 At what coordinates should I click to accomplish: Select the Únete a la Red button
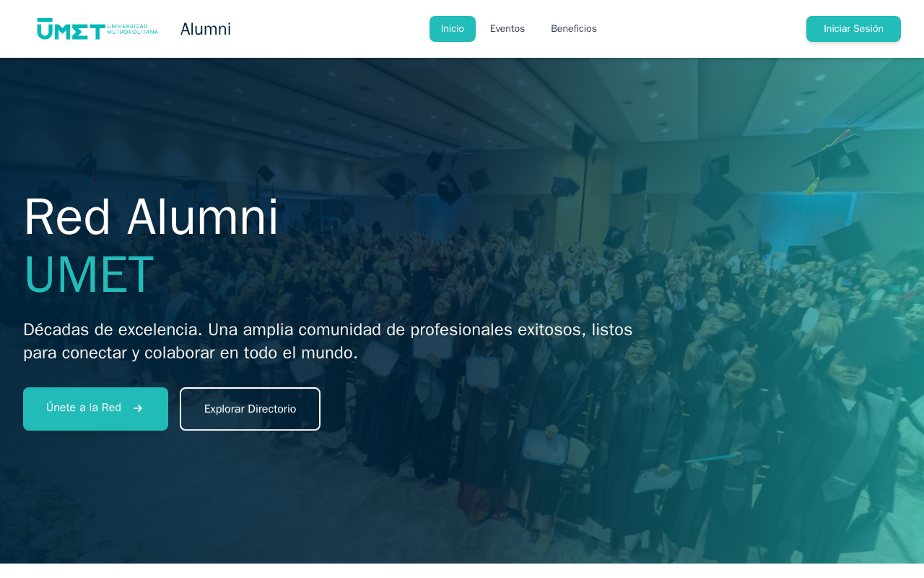[95, 409]
